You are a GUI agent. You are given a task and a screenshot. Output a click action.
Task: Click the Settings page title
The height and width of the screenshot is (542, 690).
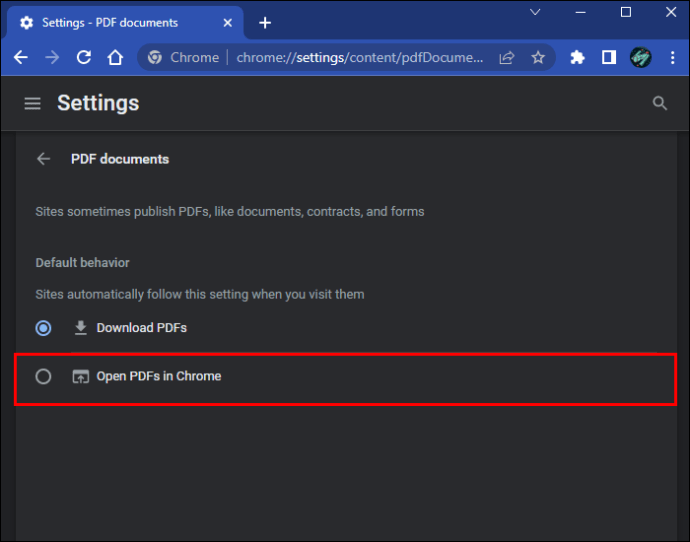point(98,103)
